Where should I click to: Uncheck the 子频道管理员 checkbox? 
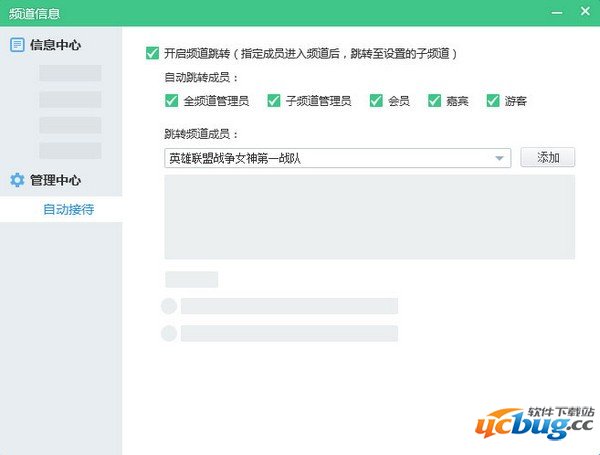pyautogui.click(x=274, y=100)
